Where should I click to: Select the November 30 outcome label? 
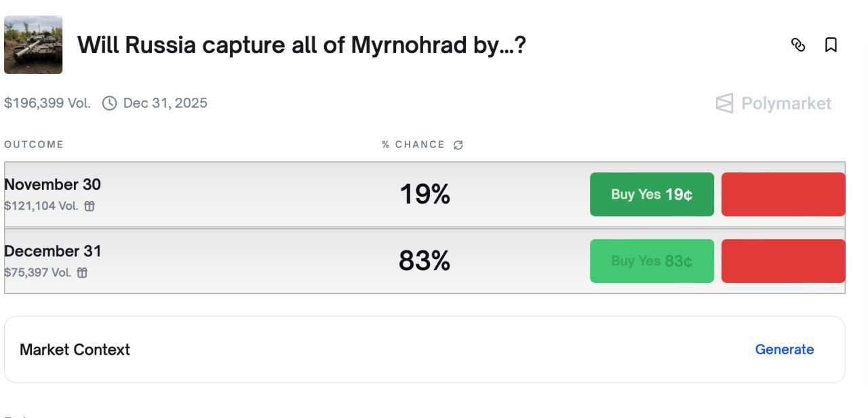click(52, 185)
